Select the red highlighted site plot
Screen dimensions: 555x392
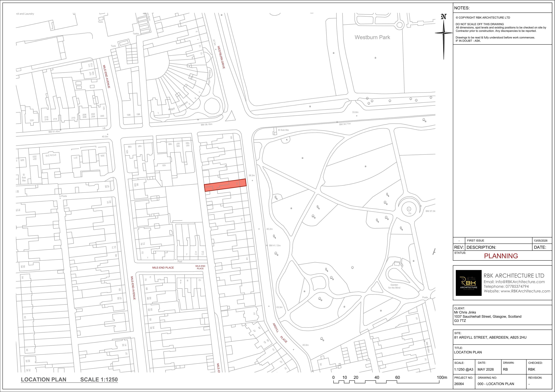[225, 185]
